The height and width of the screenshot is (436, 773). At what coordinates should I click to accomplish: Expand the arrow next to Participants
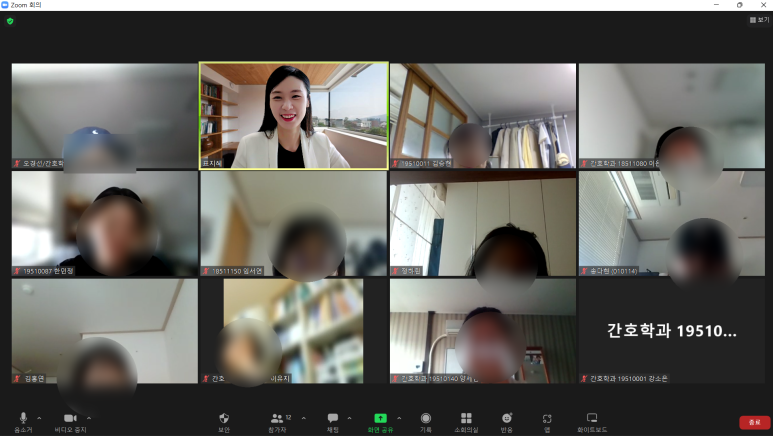pyautogui.click(x=304, y=417)
